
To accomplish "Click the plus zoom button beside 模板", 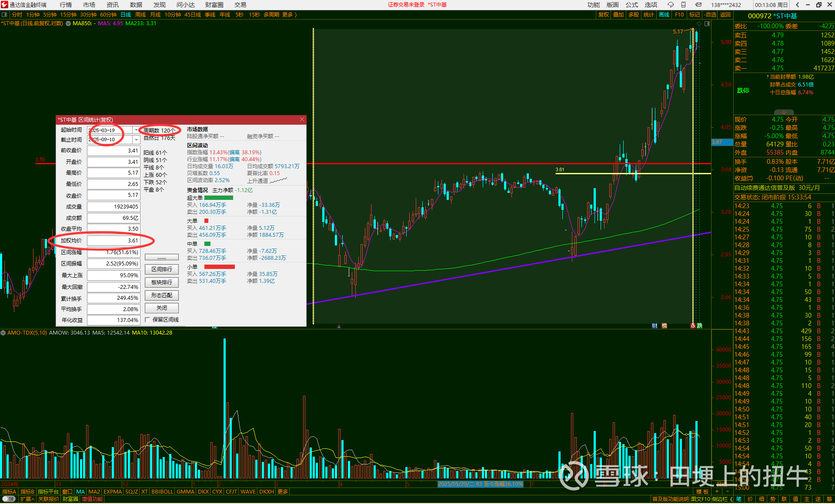I will pyautogui.click(x=717, y=491).
